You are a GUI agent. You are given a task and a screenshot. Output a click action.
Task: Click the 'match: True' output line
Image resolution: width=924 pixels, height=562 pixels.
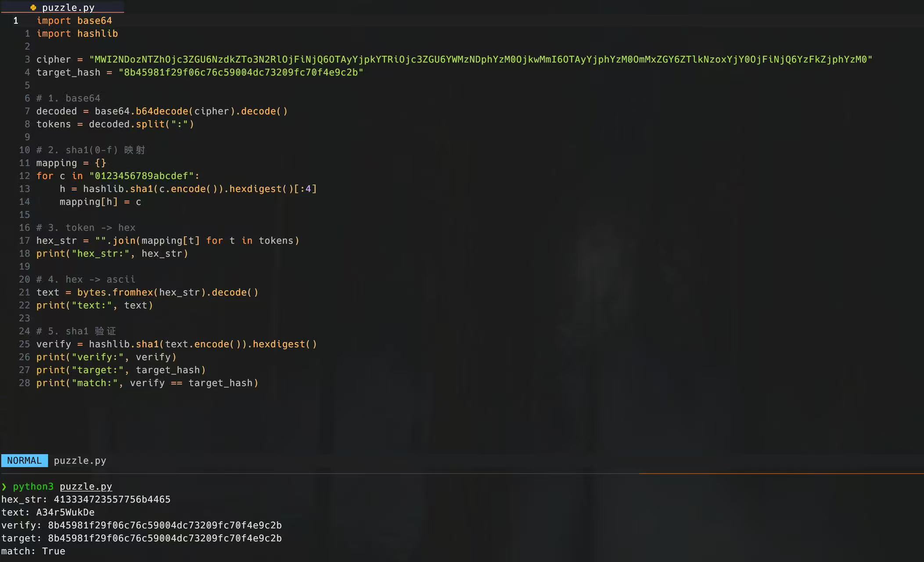tap(33, 551)
